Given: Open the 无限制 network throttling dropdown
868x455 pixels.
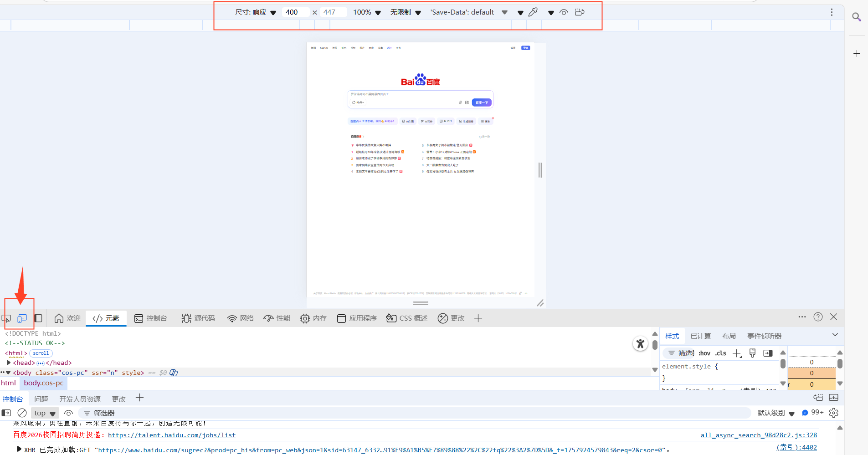Looking at the screenshot, I should pyautogui.click(x=403, y=12).
